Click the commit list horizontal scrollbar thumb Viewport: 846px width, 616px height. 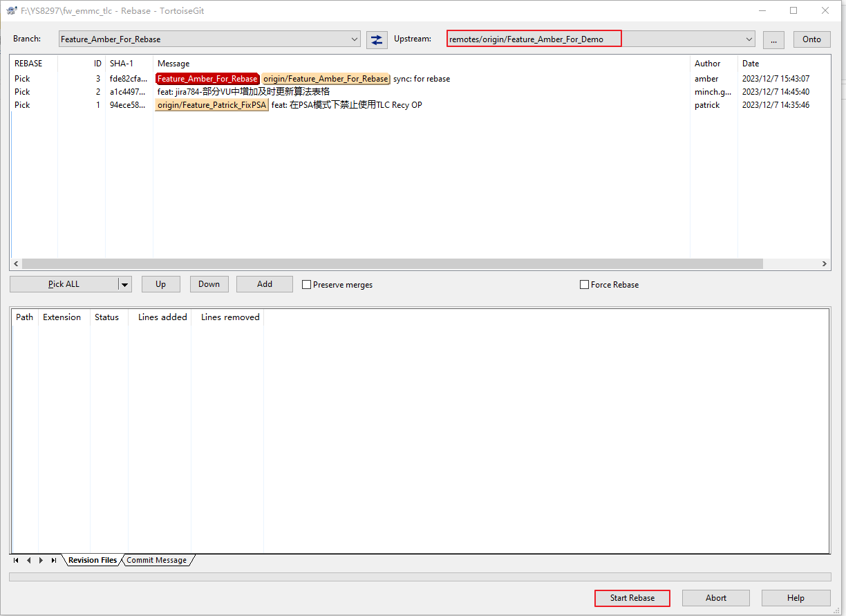click(392, 264)
